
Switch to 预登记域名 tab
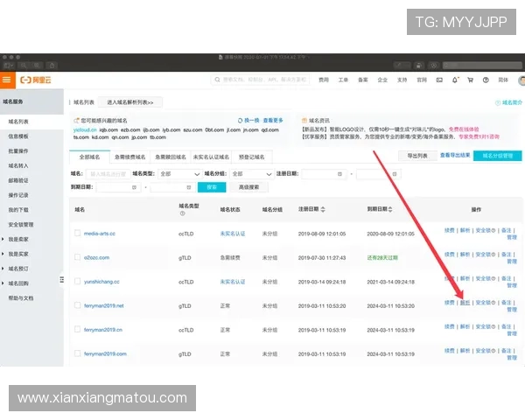[x=251, y=157]
